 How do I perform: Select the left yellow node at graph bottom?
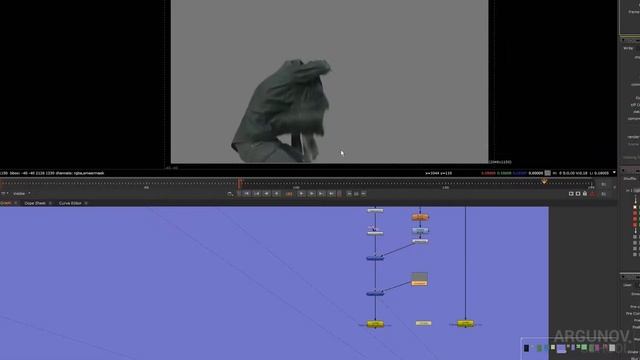click(x=375, y=324)
